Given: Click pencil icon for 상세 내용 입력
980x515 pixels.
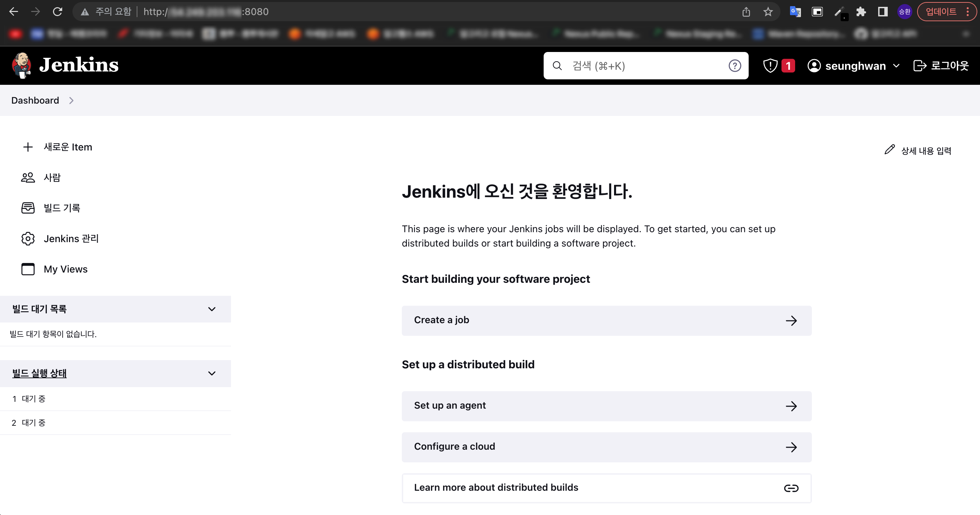Looking at the screenshot, I should coord(889,149).
